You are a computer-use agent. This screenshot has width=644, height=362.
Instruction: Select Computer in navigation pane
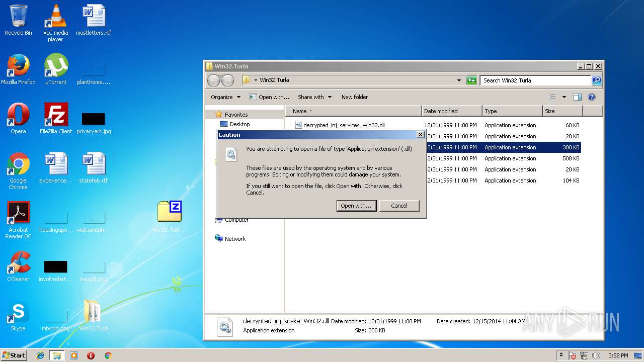[232, 220]
